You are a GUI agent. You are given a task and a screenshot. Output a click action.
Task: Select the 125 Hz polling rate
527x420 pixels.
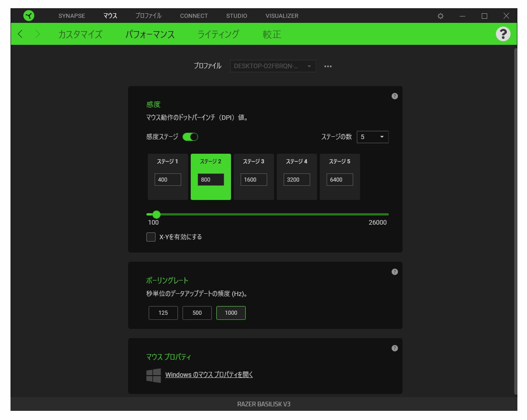163,313
